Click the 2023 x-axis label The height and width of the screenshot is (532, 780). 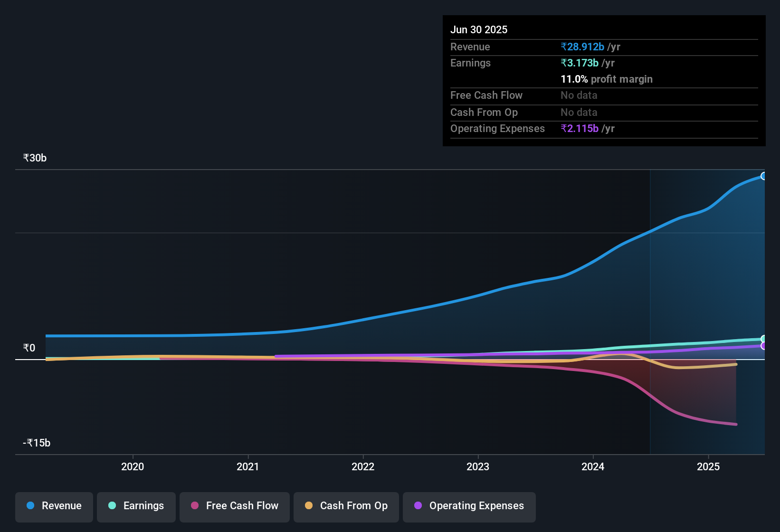point(478,467)
